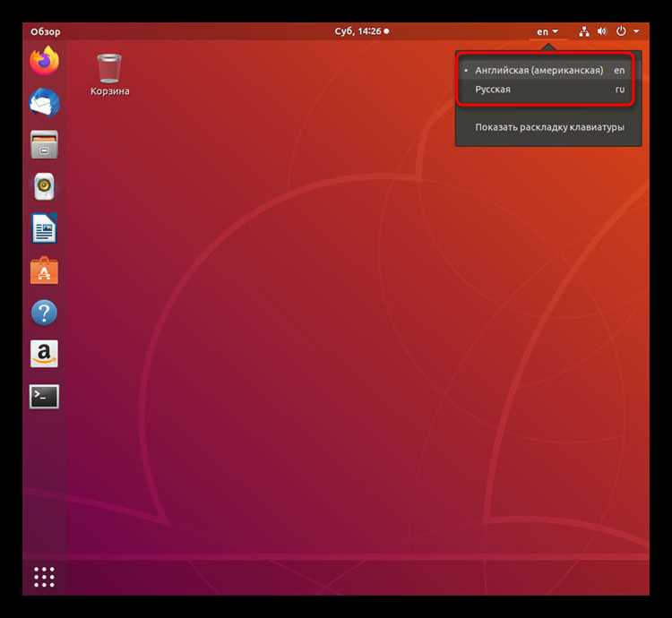Open the Help icon in dock
The height and width of the screenshot is (618, 672).
point(44,313)
